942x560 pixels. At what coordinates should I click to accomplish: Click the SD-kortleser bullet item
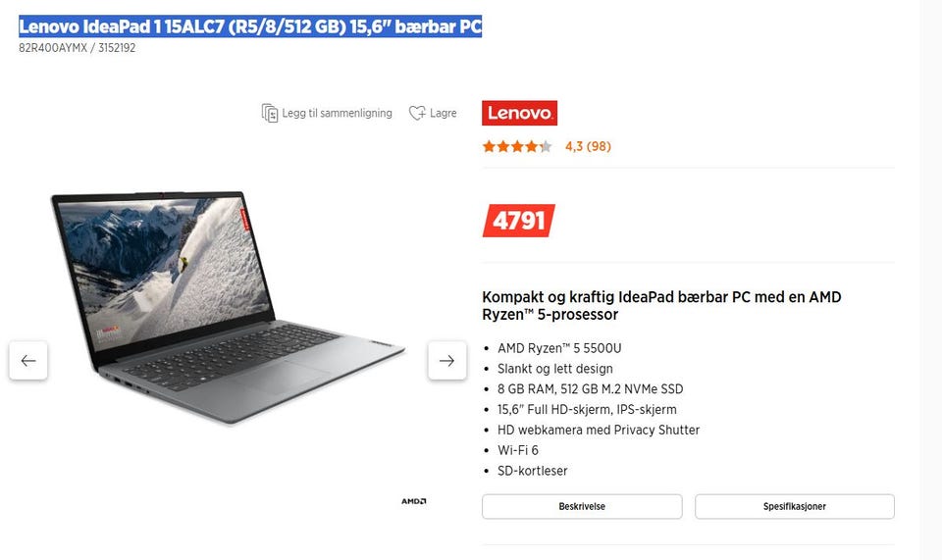point(532,471)
